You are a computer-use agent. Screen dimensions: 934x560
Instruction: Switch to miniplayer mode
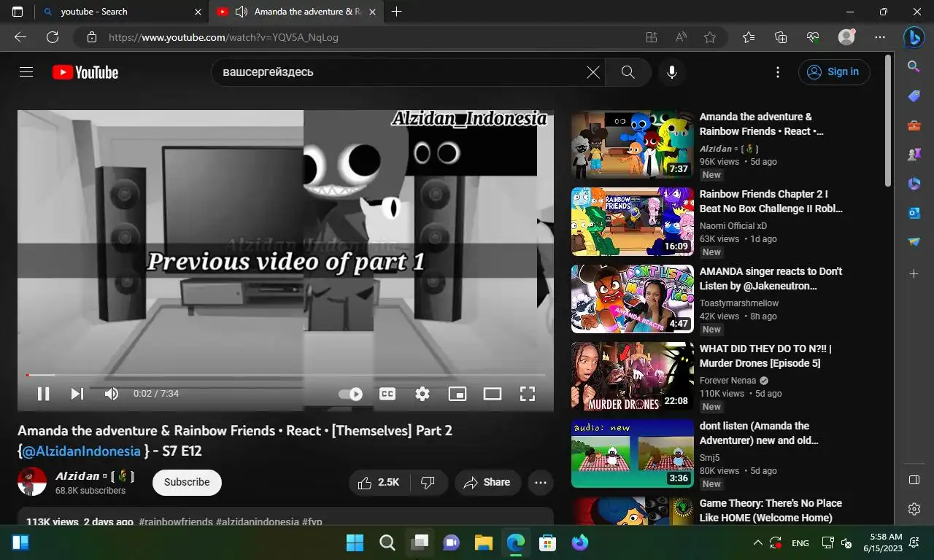coord(458,394)
